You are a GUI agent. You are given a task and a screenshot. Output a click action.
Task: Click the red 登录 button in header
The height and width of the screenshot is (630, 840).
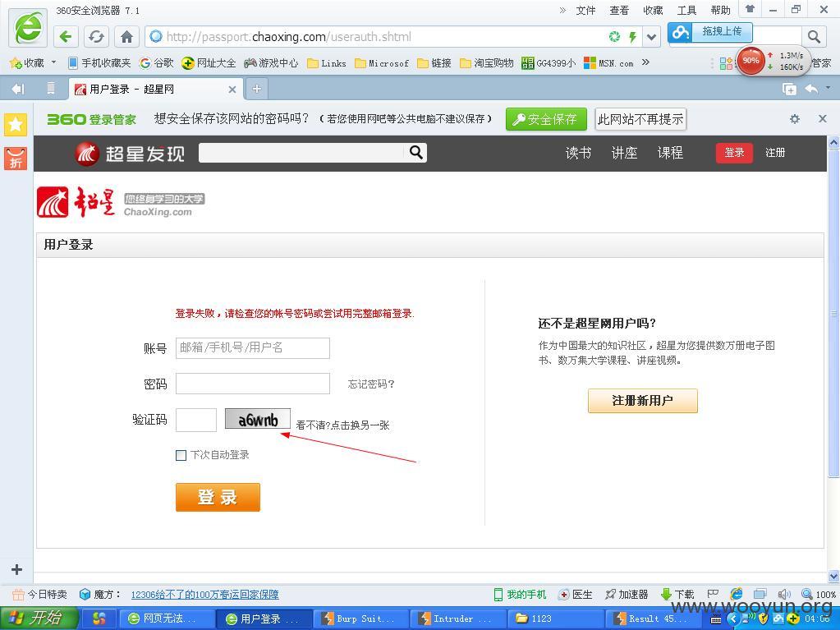click(734, 153)
